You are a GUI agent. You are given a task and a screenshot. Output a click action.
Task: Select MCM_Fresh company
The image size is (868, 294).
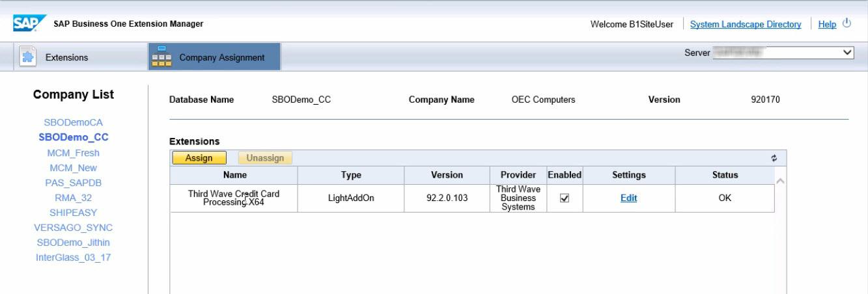pos(74,153)
